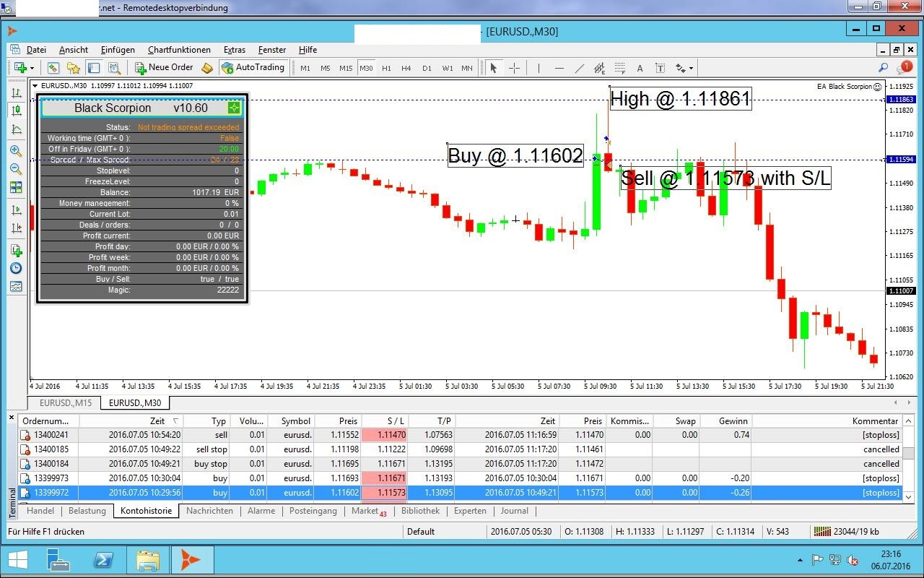924x578 pixels.
Task: Draw a horizontal line tool
Action: [x=559, y=68]
